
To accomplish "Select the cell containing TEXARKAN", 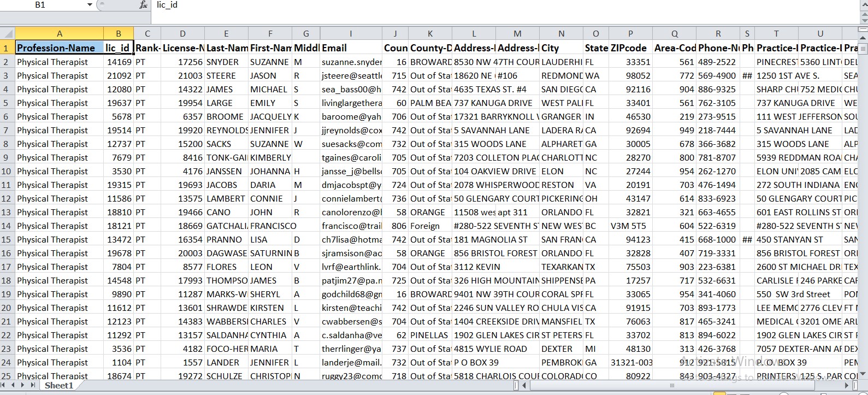I will click(561, 267).
